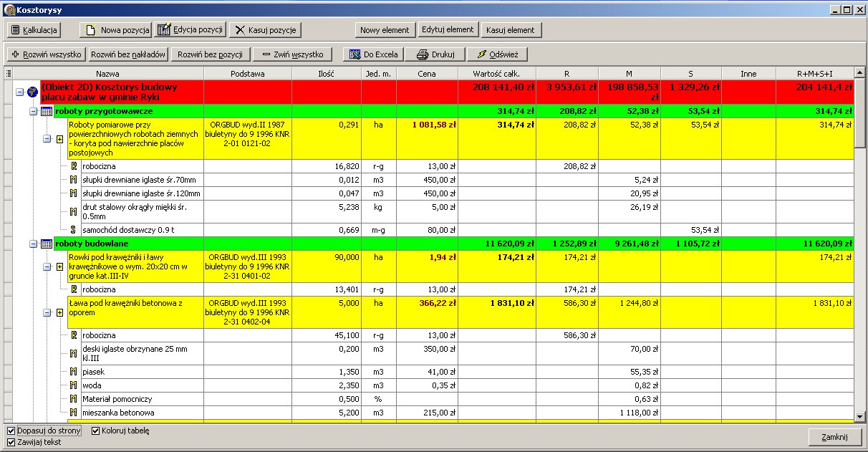The image size is (868, 452).
Task: Click the M icon for słupki drewniane śr.70mm
Action: tap(74, 180)
